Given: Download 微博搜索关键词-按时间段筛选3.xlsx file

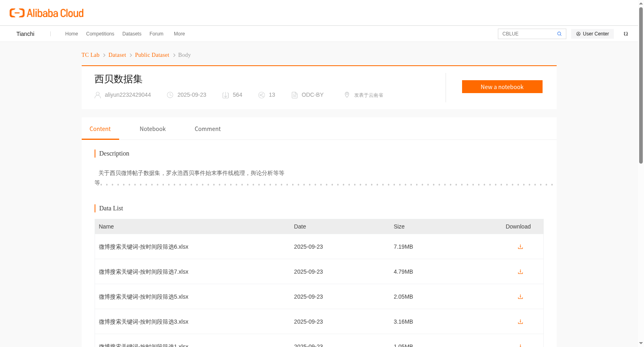Looking at the screenshot, I should click(520, 322).
